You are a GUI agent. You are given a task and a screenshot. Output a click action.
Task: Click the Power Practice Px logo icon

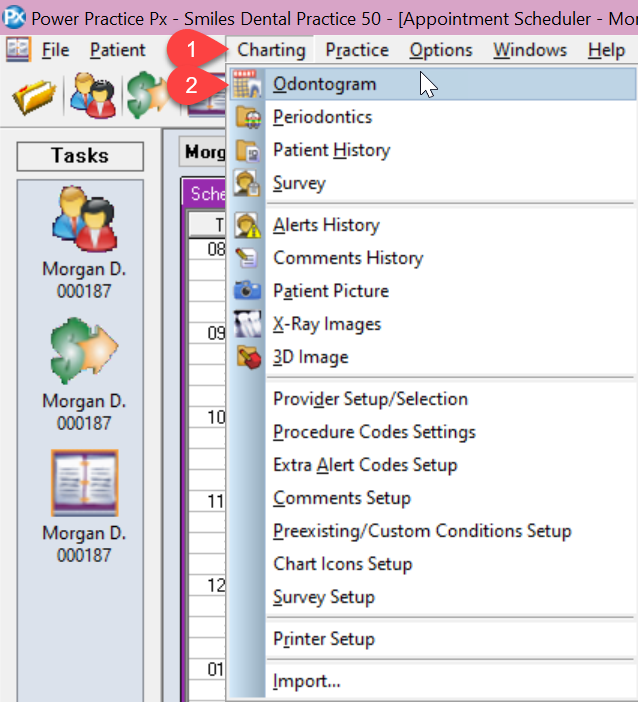click(x=14, y=17)
